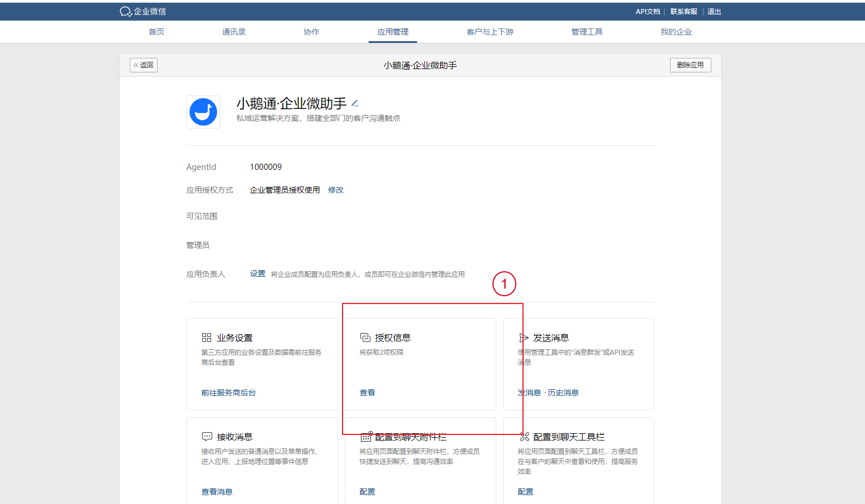865x504 pixels.
Task: Click 查看消息 under 接收消息
Action: coord(217,492)
